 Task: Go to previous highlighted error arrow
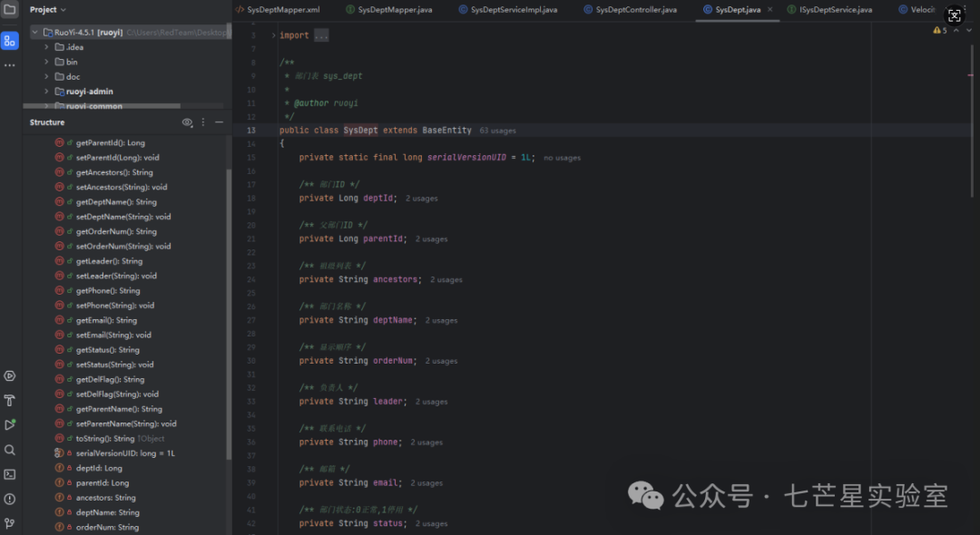point(956,30)
